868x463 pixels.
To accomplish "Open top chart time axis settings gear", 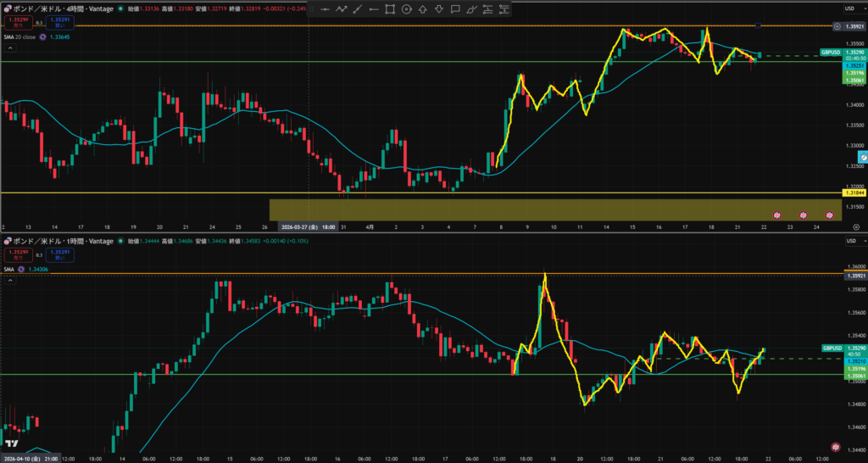I will [856, 227].
